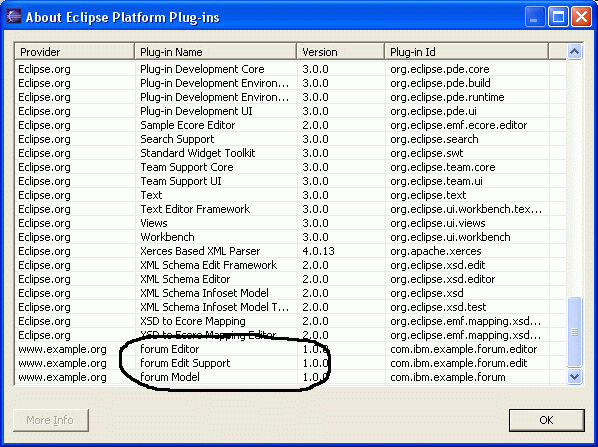
Task: Sort by Plug-in Name column header
Action: 215,52
